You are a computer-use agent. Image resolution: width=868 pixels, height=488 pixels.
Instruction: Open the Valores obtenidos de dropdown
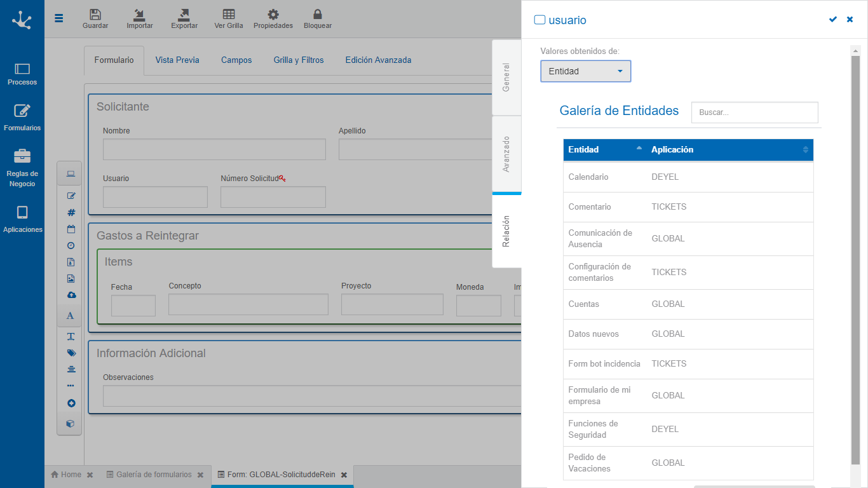point(586,71)
